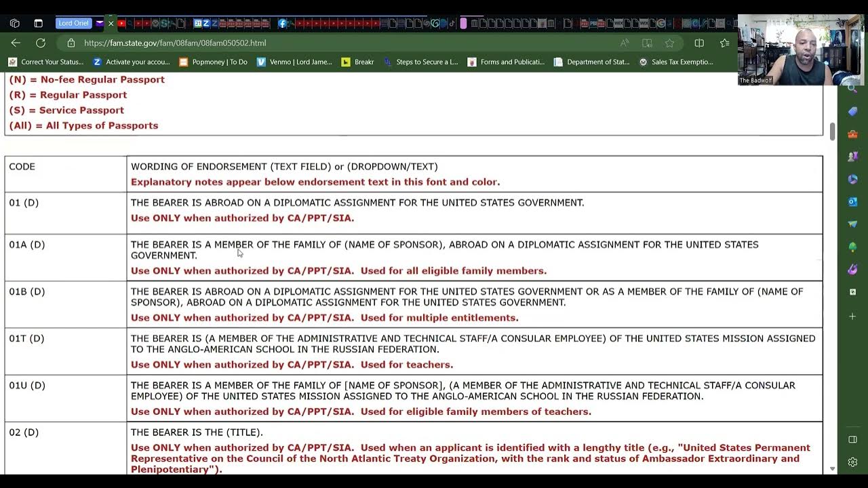
Task: Open Immersive Reader icon
Action: click(647, 43)
